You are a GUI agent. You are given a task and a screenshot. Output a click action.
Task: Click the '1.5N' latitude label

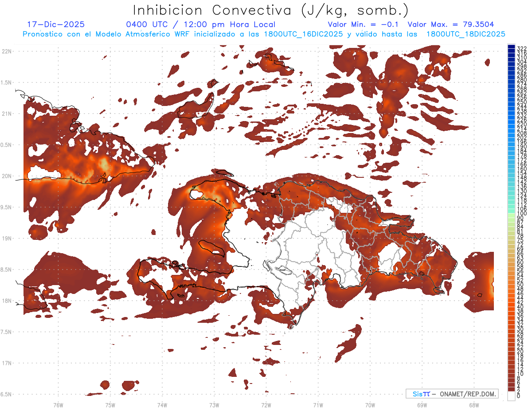tap(6, 82)
